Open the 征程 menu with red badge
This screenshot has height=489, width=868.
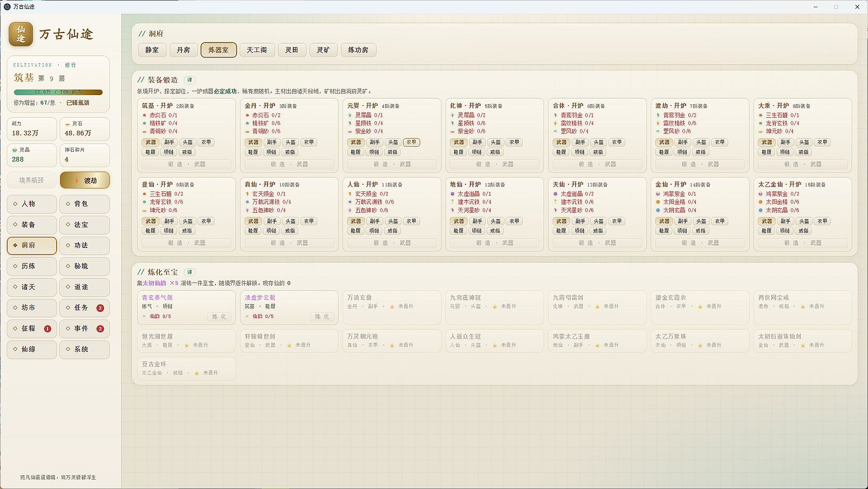pos(32,329)
